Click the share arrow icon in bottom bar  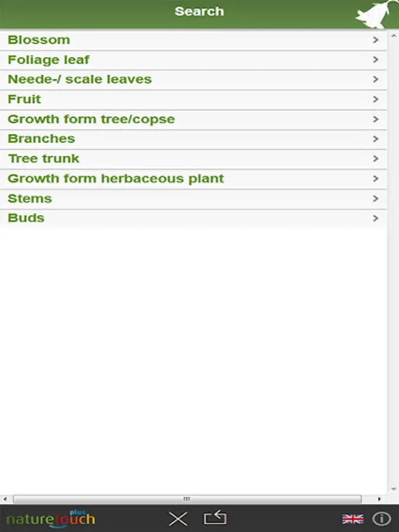point(215,518)
